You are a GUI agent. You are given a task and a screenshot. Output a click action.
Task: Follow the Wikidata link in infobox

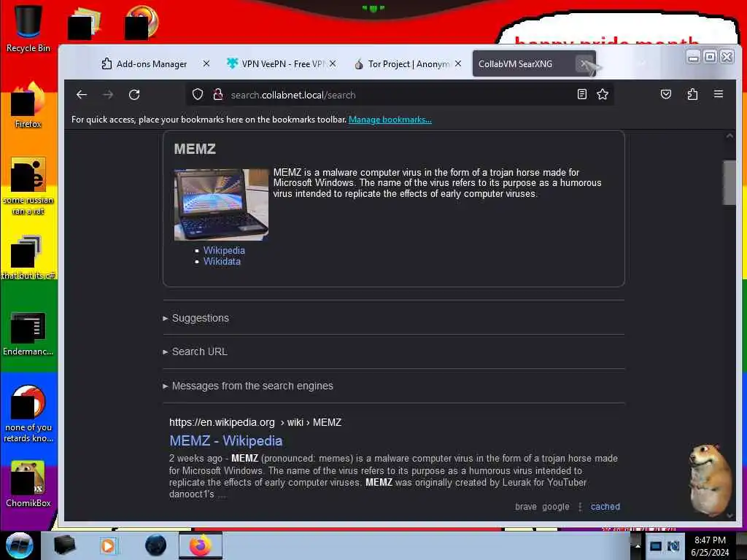pos(222,262)
